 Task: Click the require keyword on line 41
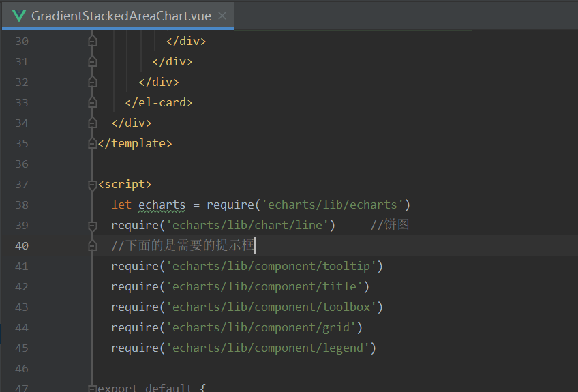click(135, 266)
